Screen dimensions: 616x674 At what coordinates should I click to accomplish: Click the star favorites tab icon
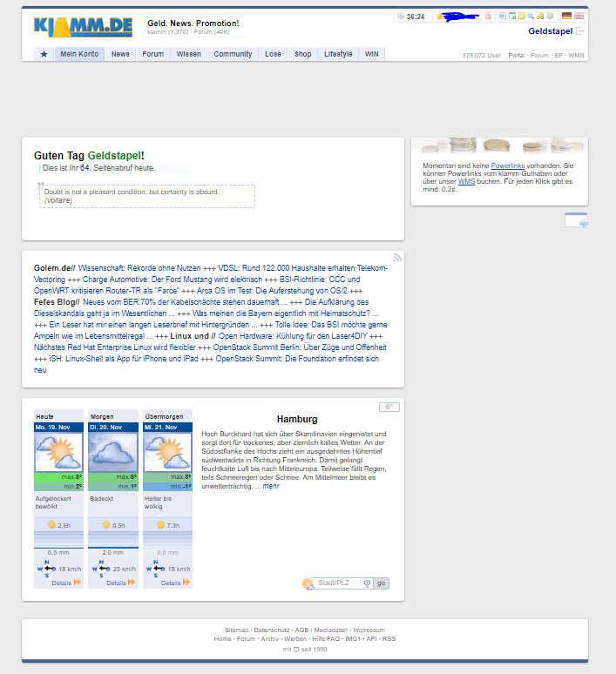tap(44, 54)
